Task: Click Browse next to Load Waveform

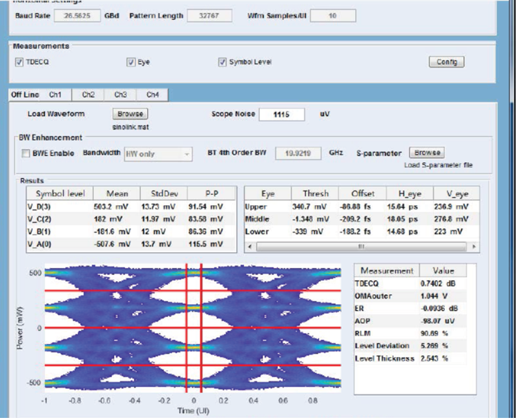Action: [x=130, y=114]
